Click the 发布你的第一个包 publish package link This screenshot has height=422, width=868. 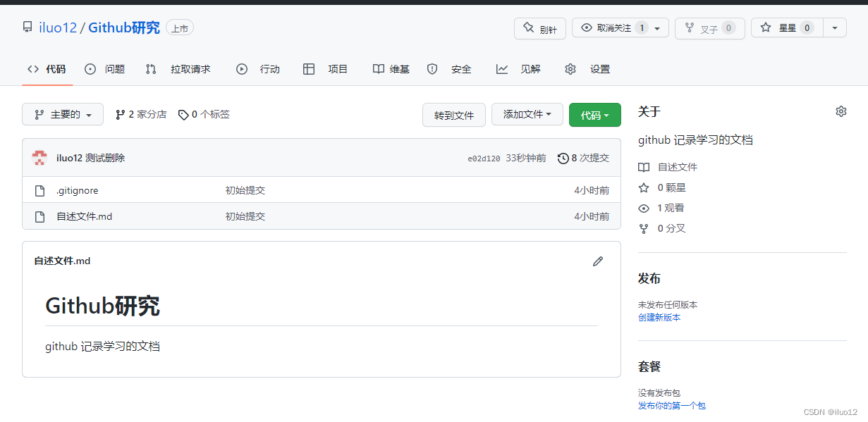pyautogui.click(x=672, y=406)
